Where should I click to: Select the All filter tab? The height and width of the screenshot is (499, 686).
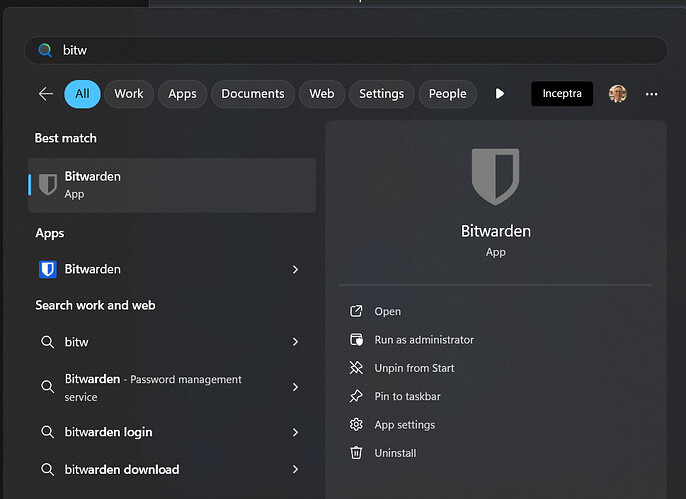[x=82, y=94]
